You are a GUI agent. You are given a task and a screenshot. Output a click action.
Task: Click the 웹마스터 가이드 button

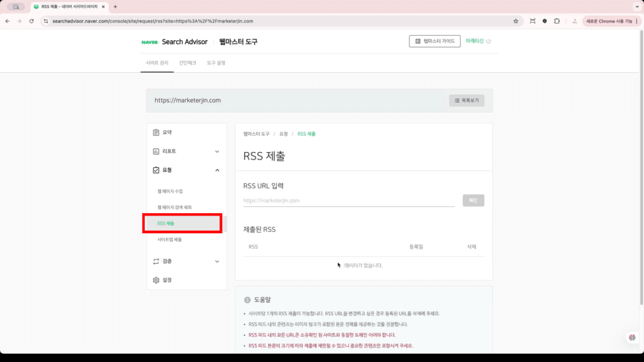[x=435, y=41]
